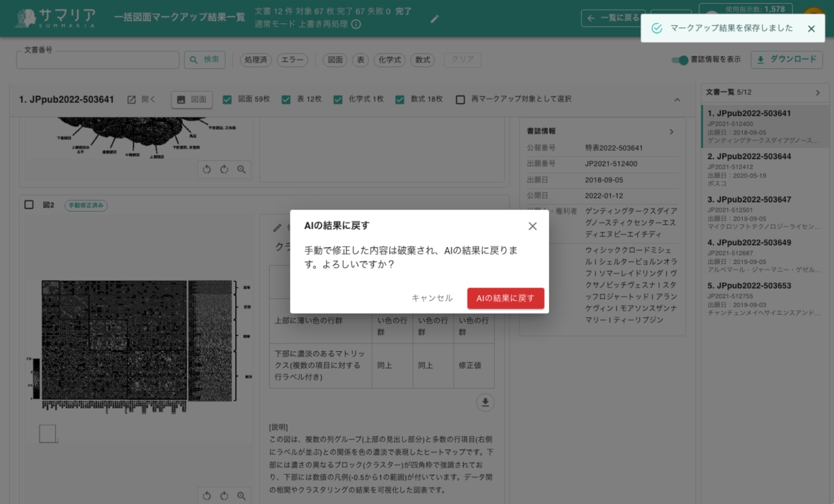
Task: Go back via 一覧に戻る button
Action: click(x=613, y=18)
